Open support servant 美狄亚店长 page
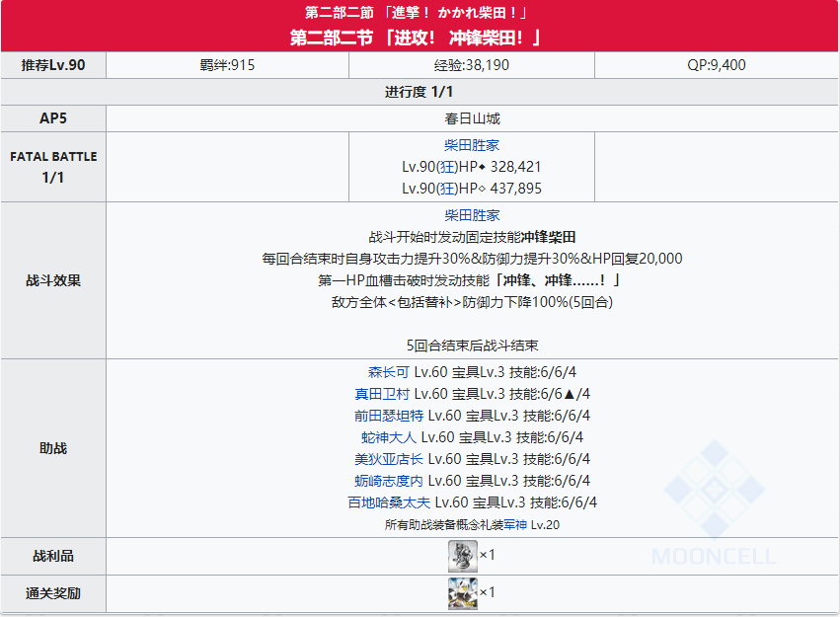 pyautogui.click(x=388, y=459)
